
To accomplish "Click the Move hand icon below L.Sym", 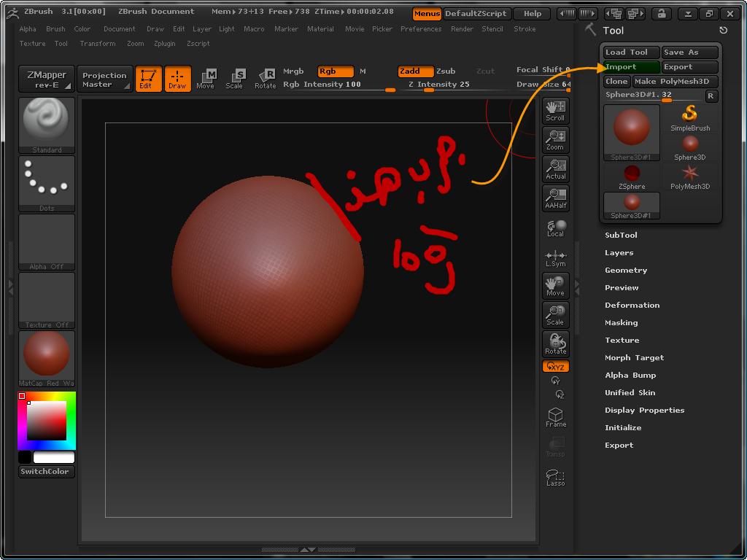I will pyautogui.click(x=555, y=286).
